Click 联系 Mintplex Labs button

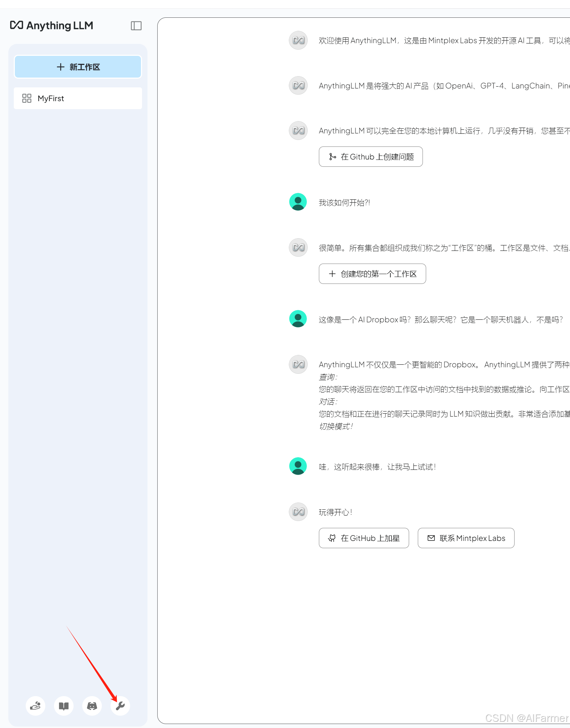click(466, 538)
